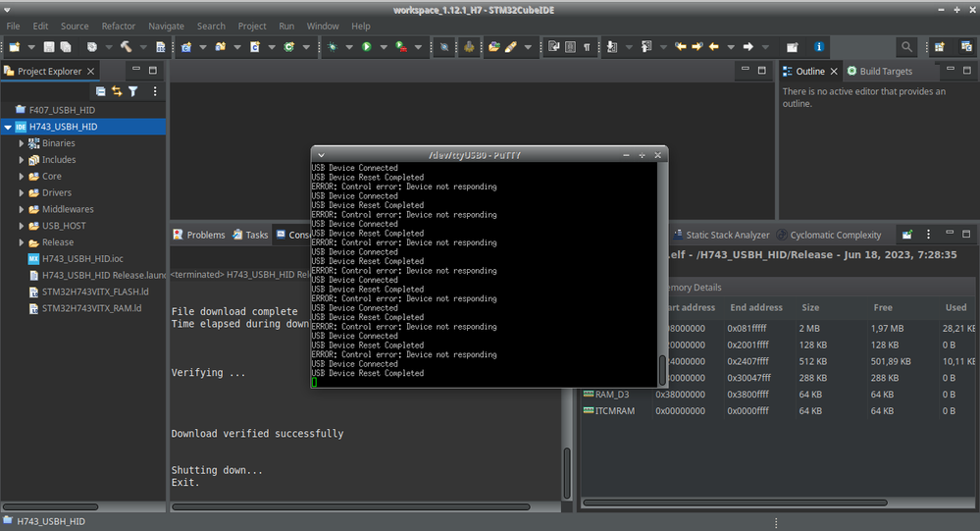Click the highlighter Search toolbar icon
The width and height of the screenshot is (980, 531).
511,47
